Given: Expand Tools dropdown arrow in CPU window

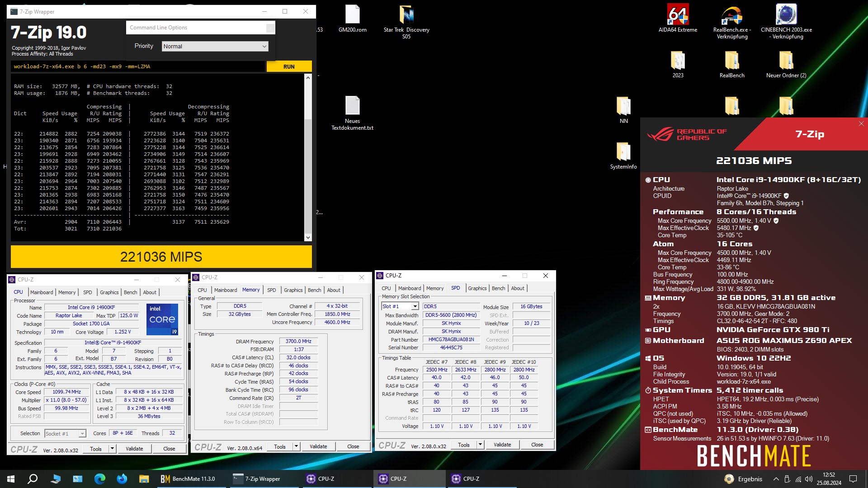Looking at the screenshot, I should [x=113, y=449].
